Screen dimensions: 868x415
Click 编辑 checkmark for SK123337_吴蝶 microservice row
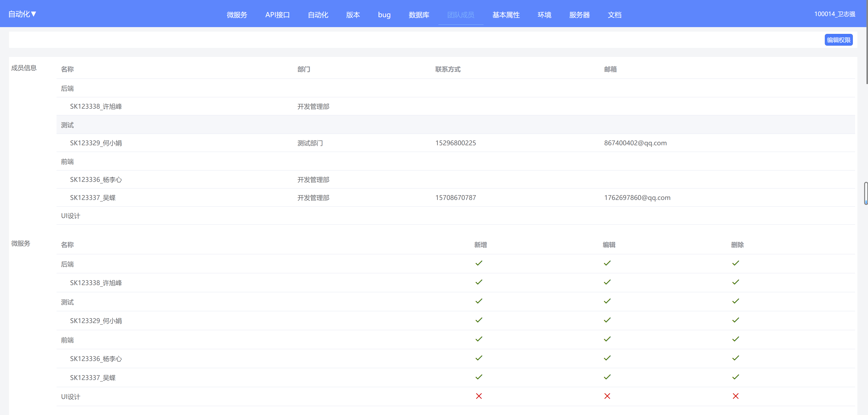[x=607, y=377]
